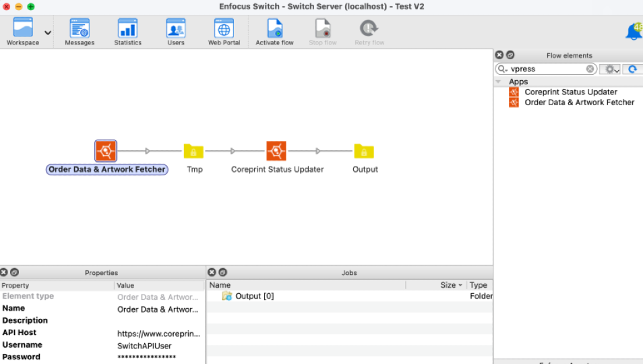Open the flow elements gear settings menu
This screenshot has width=643, height=364.
coord(611,69)
